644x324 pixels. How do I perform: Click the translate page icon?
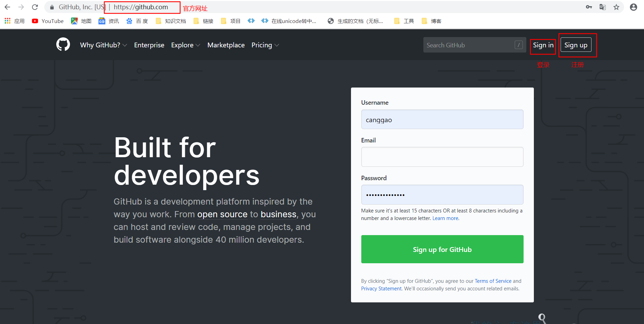[602, 7]
